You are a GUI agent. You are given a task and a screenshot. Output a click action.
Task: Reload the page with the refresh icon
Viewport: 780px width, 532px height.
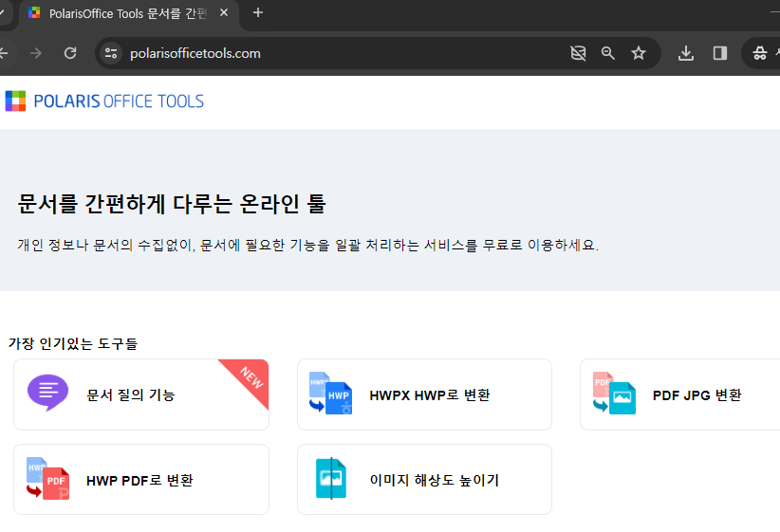[70, 53]
